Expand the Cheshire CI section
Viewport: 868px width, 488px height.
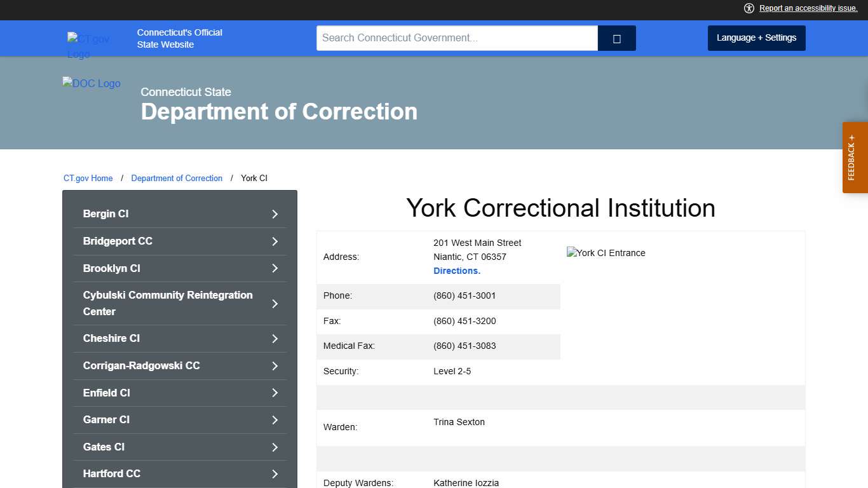tap(179, 338)
